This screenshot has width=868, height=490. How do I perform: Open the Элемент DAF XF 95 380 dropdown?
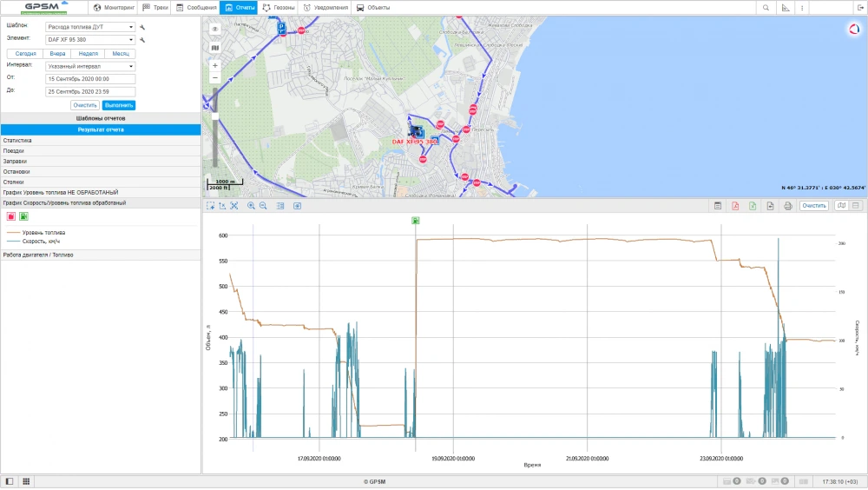90,39
